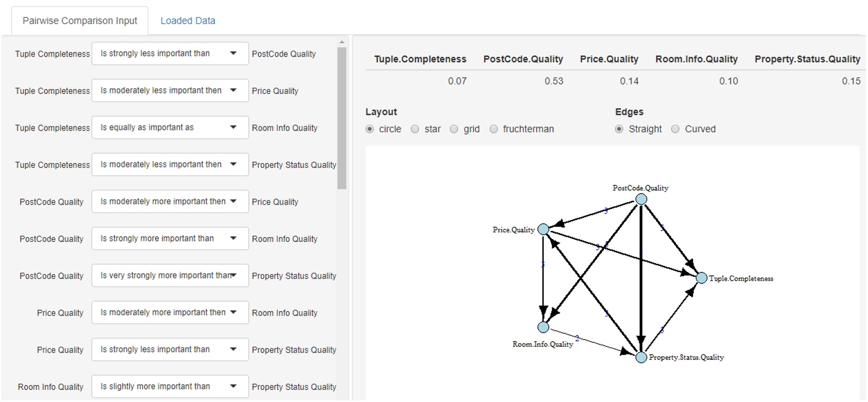Open the 'Is equally as important as' dropdown
This screenshot has width=868, height=402.
tap(170, 127)
